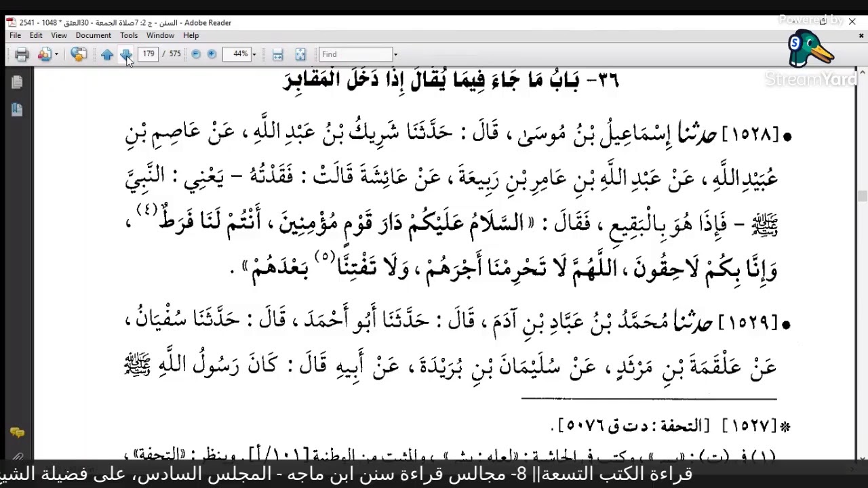The image size is (868, 488).
Task: Open the Edit menu
Action: (36, 35)
